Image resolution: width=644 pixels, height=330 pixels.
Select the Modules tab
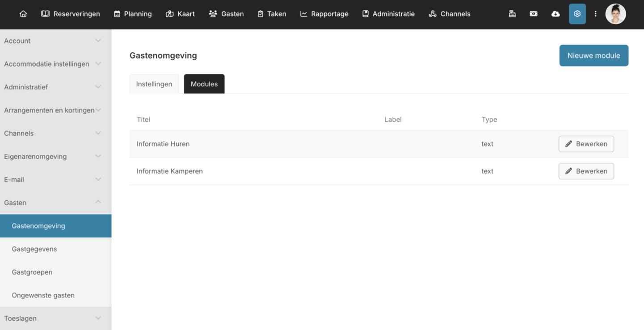204,84
